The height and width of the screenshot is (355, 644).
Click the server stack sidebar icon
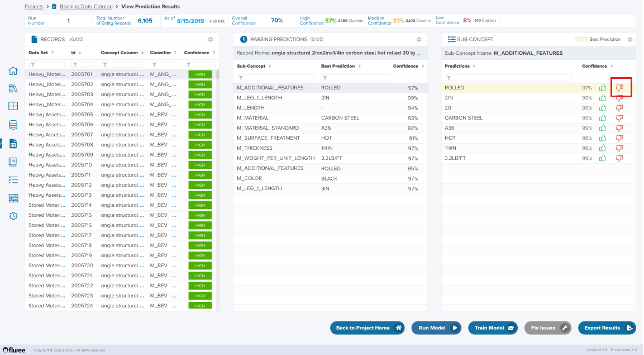coord(13,198)
